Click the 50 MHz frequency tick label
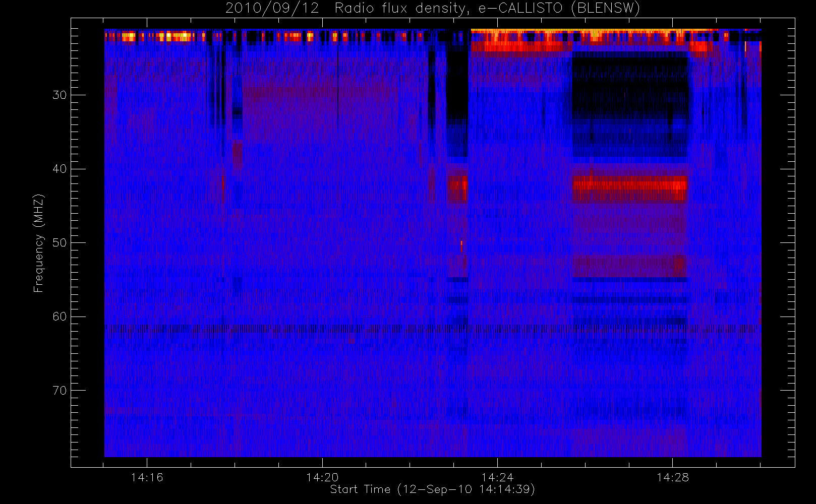 pos(60,243)
